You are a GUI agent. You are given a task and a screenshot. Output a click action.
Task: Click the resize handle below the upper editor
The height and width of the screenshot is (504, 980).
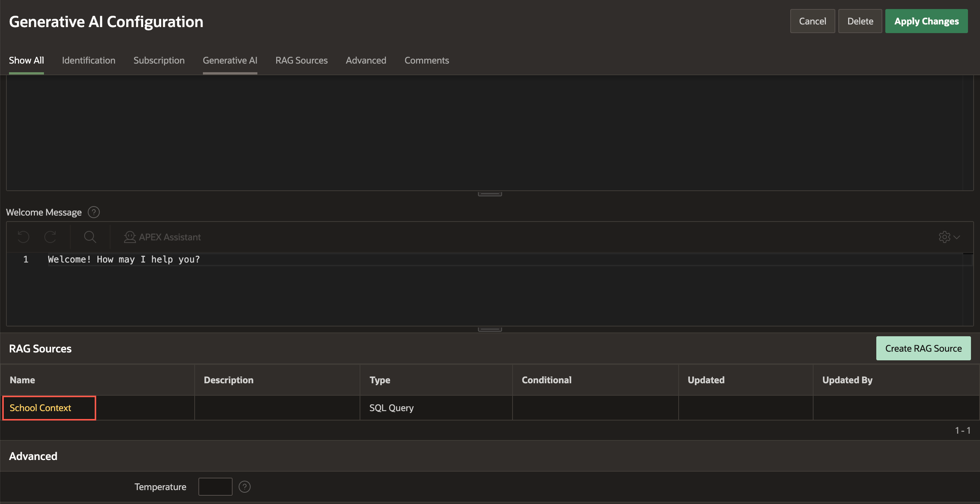490,194
